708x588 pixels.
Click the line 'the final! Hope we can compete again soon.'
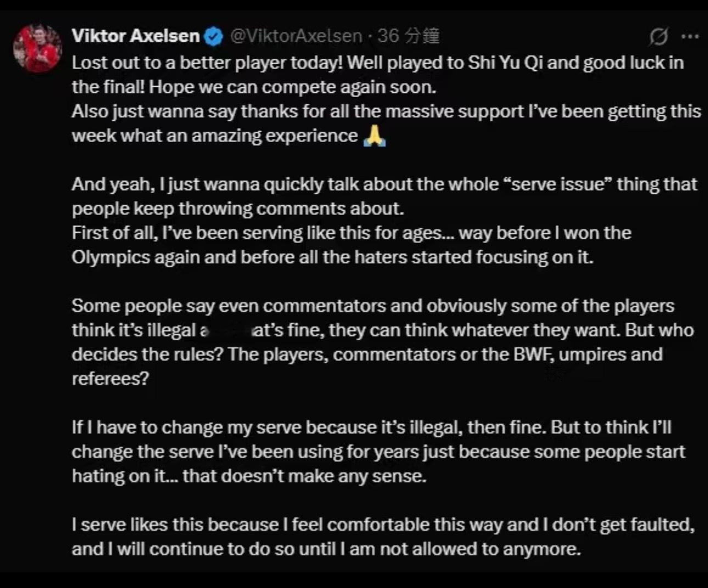(254, 87)
